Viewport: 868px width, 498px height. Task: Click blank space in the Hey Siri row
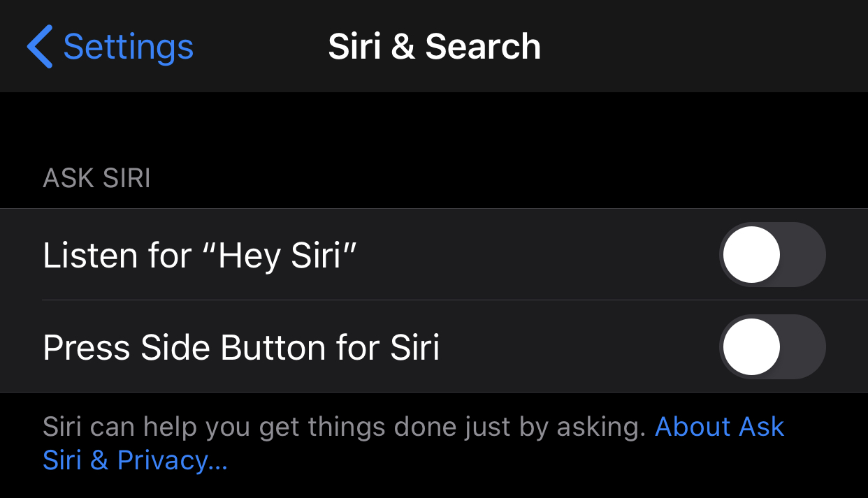point(538,255)
